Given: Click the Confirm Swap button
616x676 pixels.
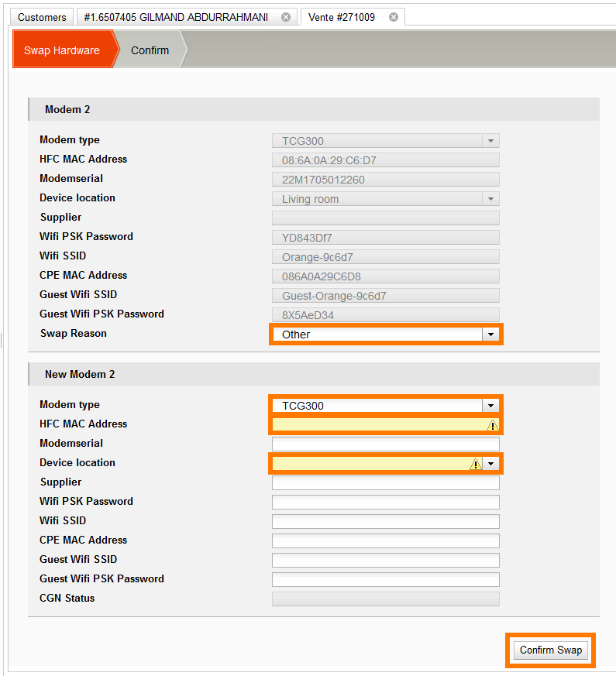Looking at the screenshot, I should [551, 650].
